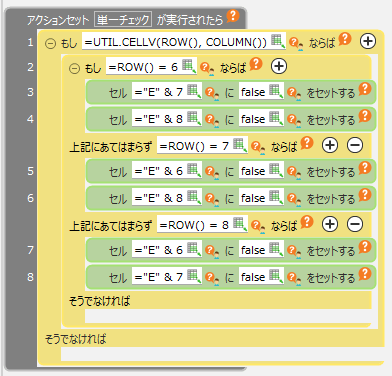
Task: Open help icon after をセットする on line 6
Action: (x=365, y=194)
